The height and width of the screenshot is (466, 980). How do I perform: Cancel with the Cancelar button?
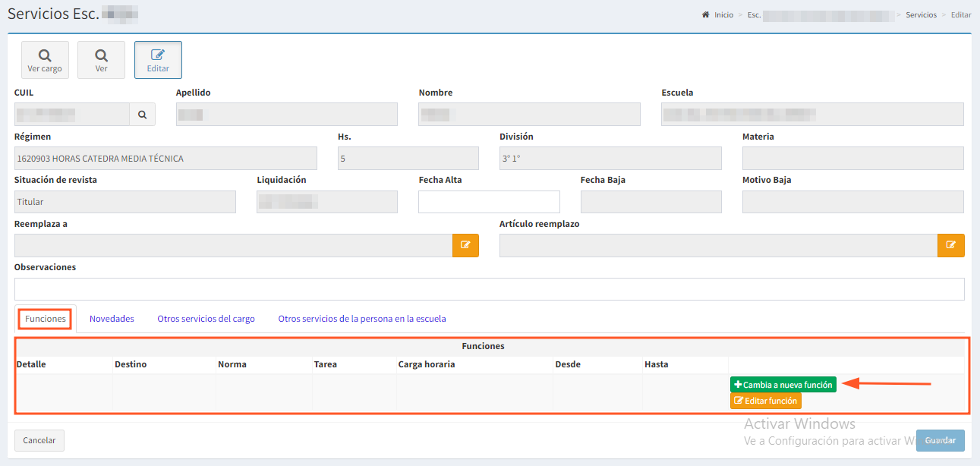click(39, 440)
